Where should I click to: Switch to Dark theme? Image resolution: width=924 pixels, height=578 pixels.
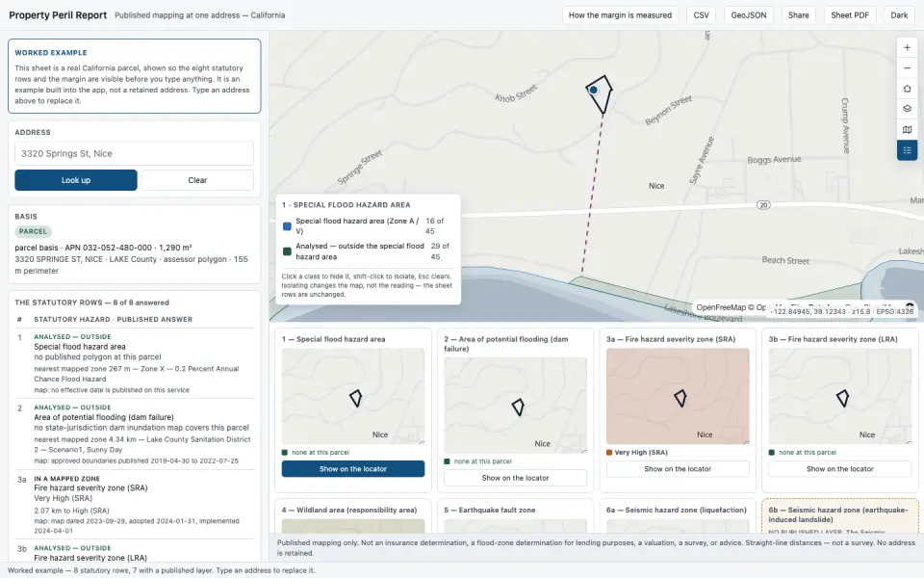(899, 15)
